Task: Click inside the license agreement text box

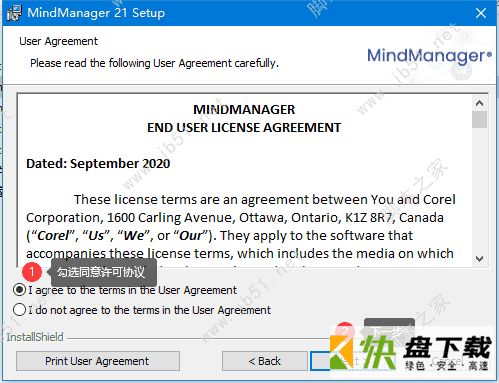Action: [245, 180]
